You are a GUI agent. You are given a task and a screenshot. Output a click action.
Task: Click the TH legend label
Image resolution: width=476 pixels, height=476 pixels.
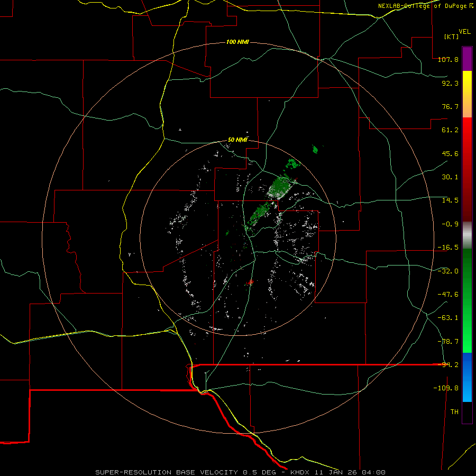(x=454, y=412)
